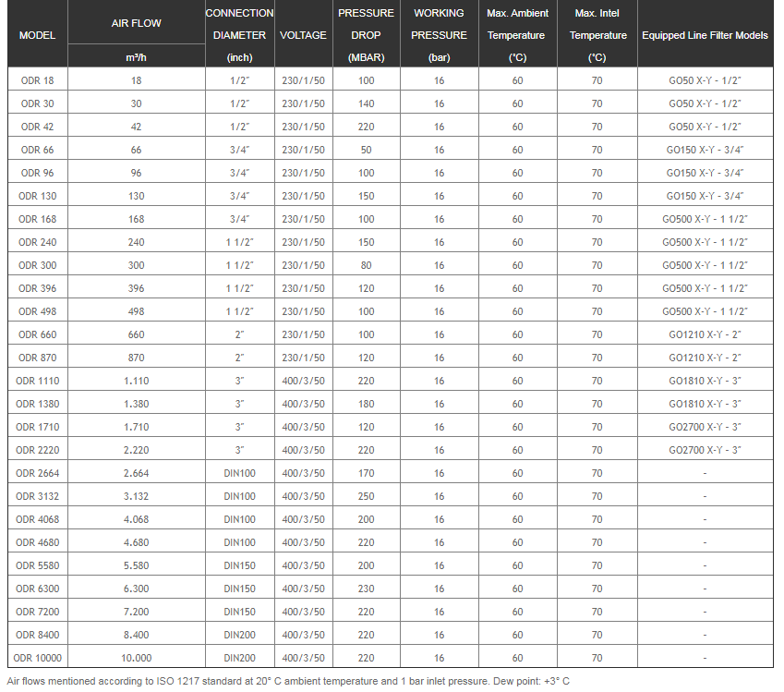Select the PRESSURE DROP column header
The image size is (784, 692).
click(x=366, y=35)
